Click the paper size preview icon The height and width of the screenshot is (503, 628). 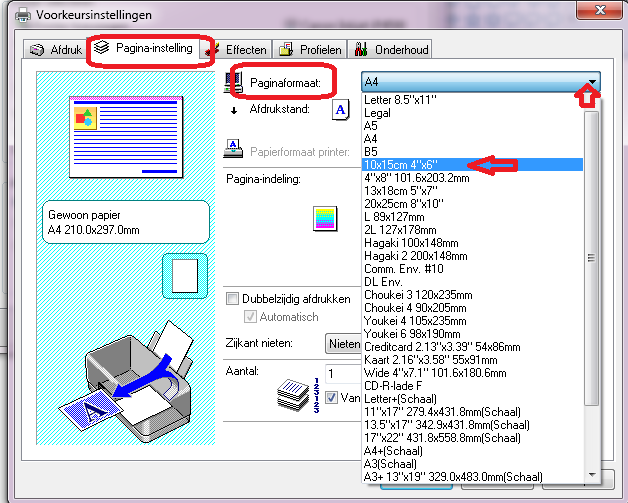[185, 276]
